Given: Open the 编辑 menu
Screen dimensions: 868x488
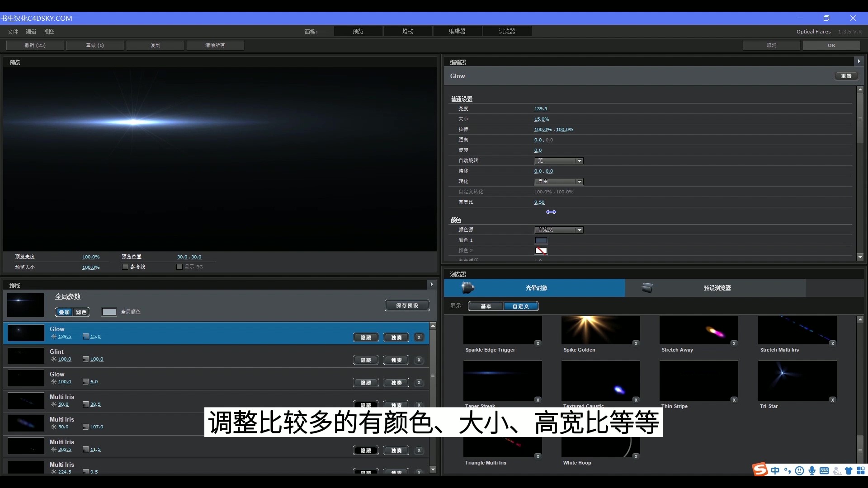Looking at the screenshot, I should tap(30, 31).
